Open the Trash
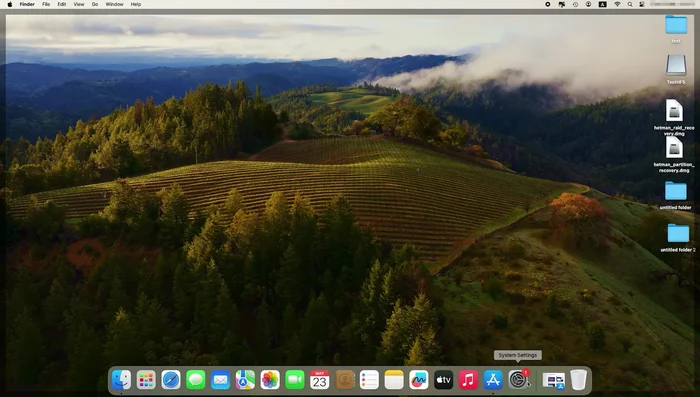The image size is (700, 397). [579, 380]
